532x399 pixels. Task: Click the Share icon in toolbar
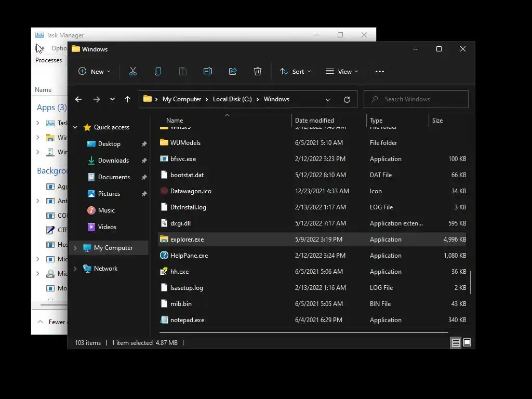pyautogui.click(x=233, y=71)
